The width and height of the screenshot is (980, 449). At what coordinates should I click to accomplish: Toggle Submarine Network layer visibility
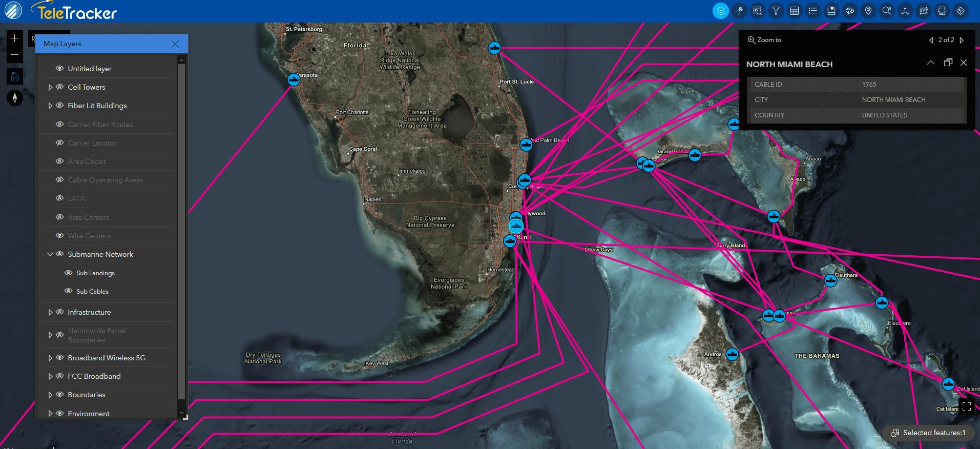pyautogui.click(x=60, y=254)
